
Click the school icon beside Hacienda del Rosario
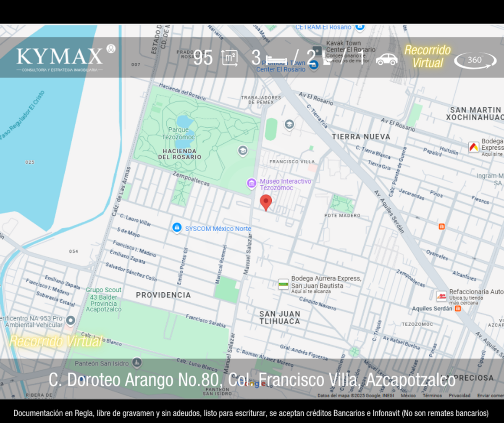(242, 150)
